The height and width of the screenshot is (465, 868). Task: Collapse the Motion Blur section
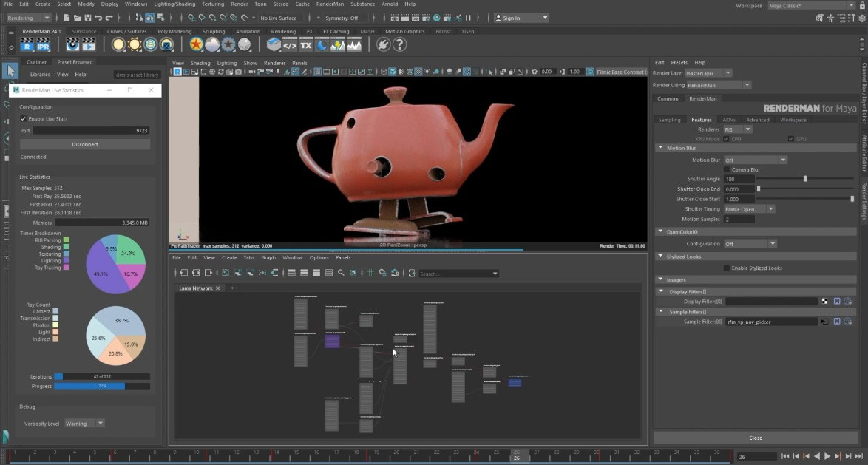[660, 148]
